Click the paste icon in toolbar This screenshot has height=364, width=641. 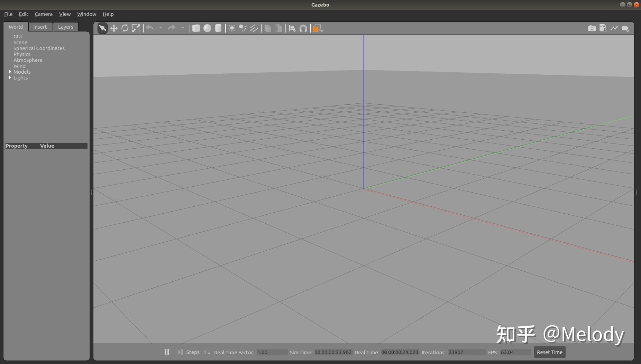[x=278, y=28]
